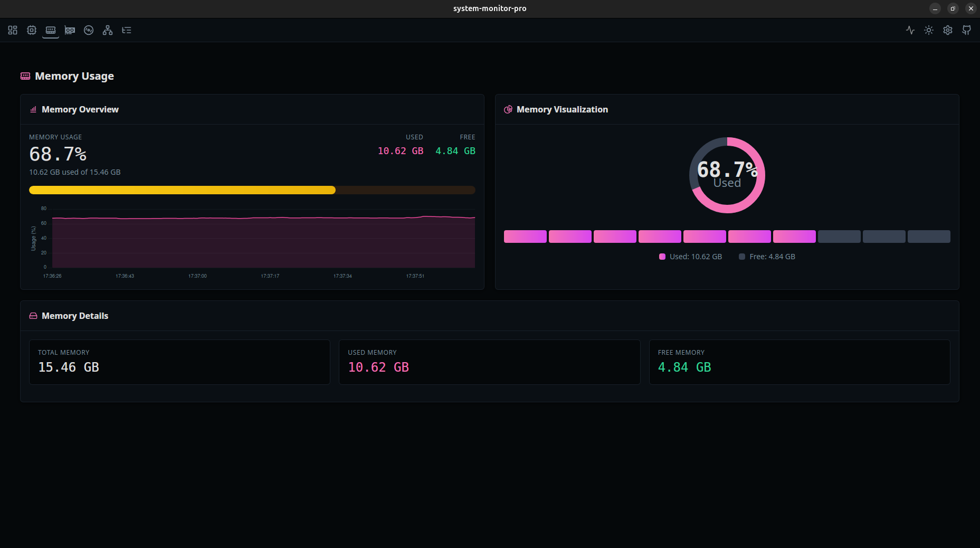Click the Memory Details panel header
This screenshot has height=548, width=980.
[75, 315]
